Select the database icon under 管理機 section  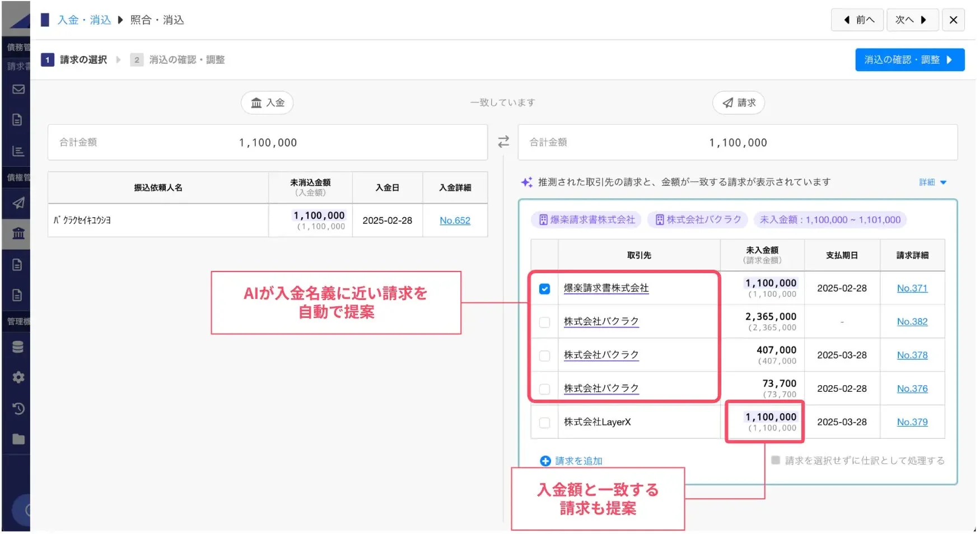pyautogui.click(x=18, y=346)
